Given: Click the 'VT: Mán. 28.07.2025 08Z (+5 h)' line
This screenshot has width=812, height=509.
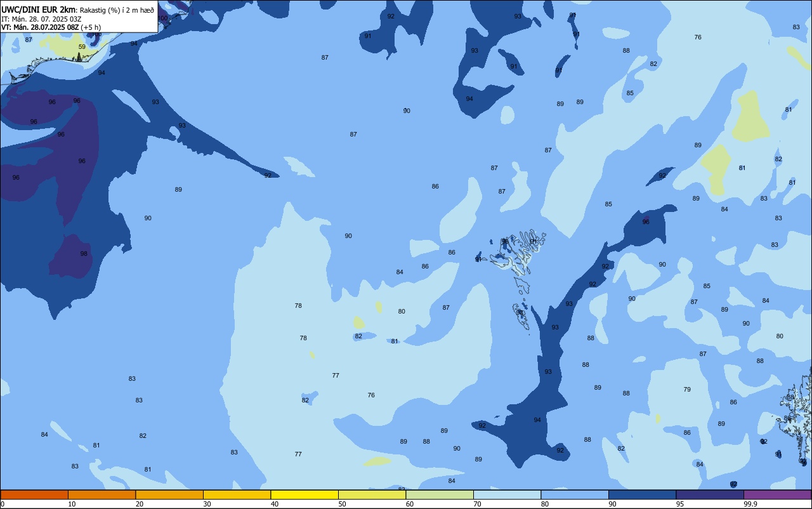Looking at the screenshot, I should point(51,27).
